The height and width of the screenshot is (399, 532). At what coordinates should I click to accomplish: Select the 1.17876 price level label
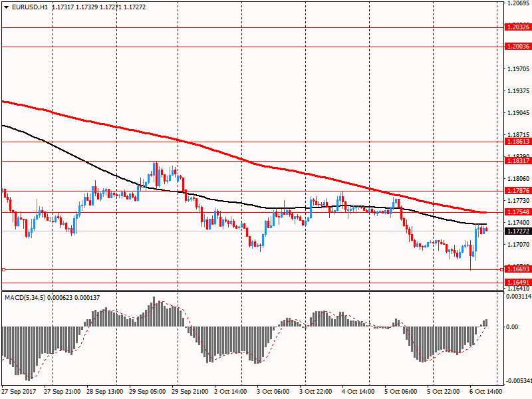(518, 191)
